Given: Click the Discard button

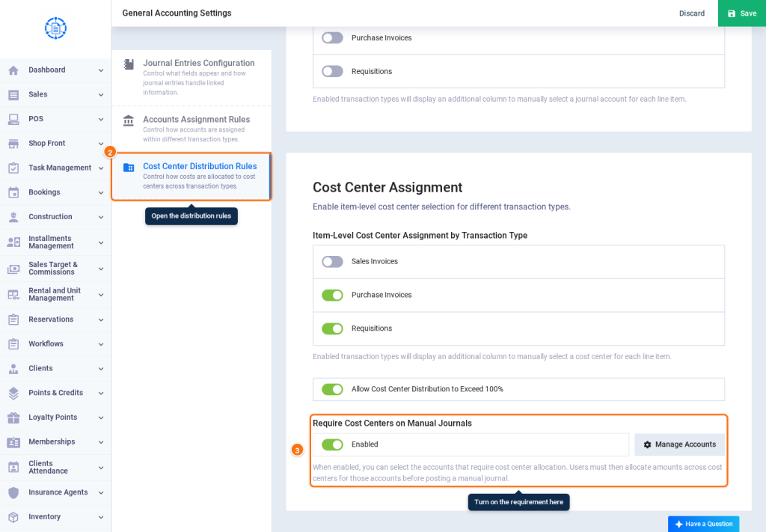Looking at the screenshot, I should point(692,13).
